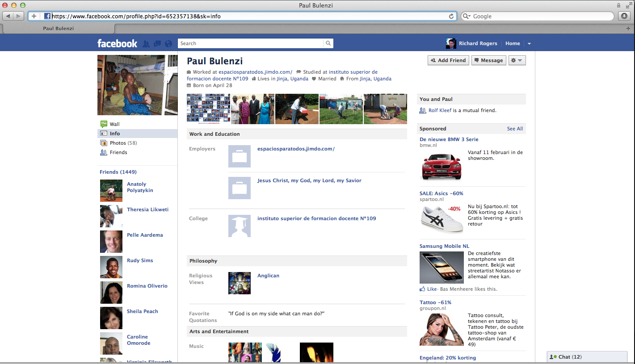Image resolution: width=635 pixels, height=364 pixels.
Task: Open See All sponsored ads
Action: click(515, 129)
